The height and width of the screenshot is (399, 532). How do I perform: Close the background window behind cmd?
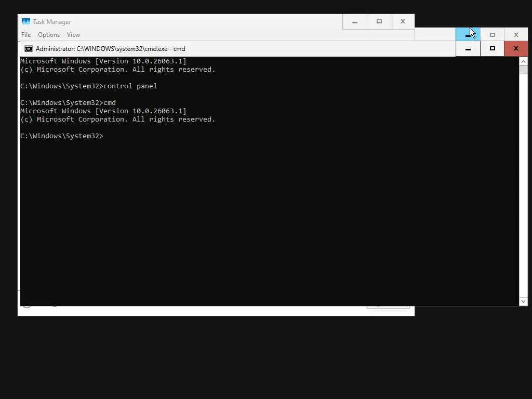coord(516,34)
